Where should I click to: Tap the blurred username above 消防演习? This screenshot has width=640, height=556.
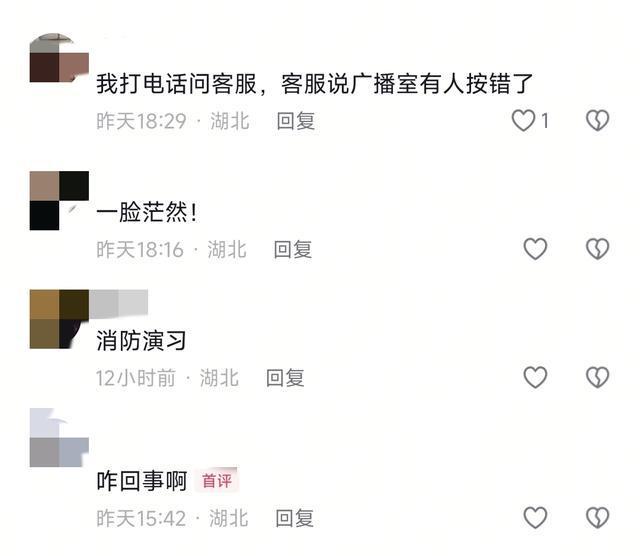pyautogui.click(x=118, y=304)
